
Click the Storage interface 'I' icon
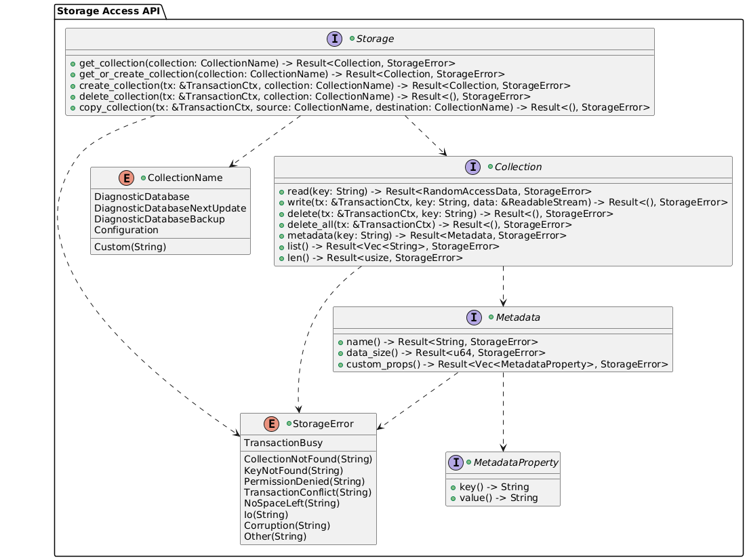coord(334,39)
